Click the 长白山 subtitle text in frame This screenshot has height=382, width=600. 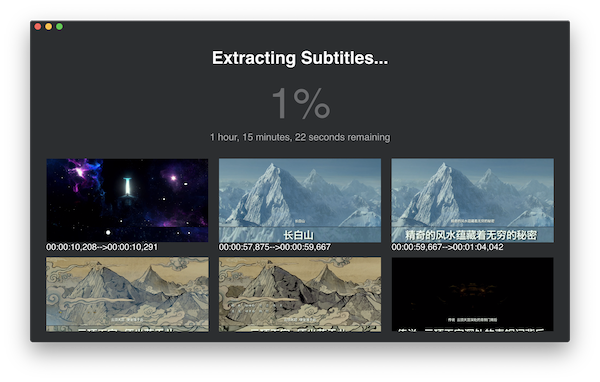click(x=298, y=235)
